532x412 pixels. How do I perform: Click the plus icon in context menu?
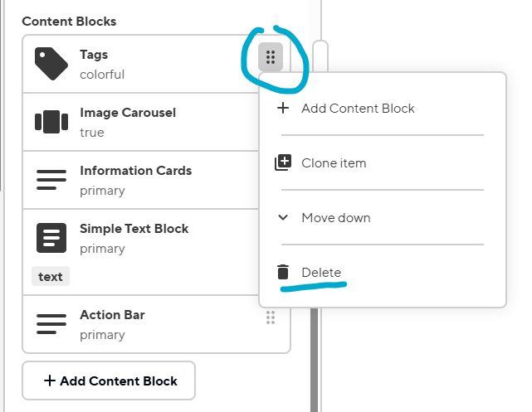(283, 108)
